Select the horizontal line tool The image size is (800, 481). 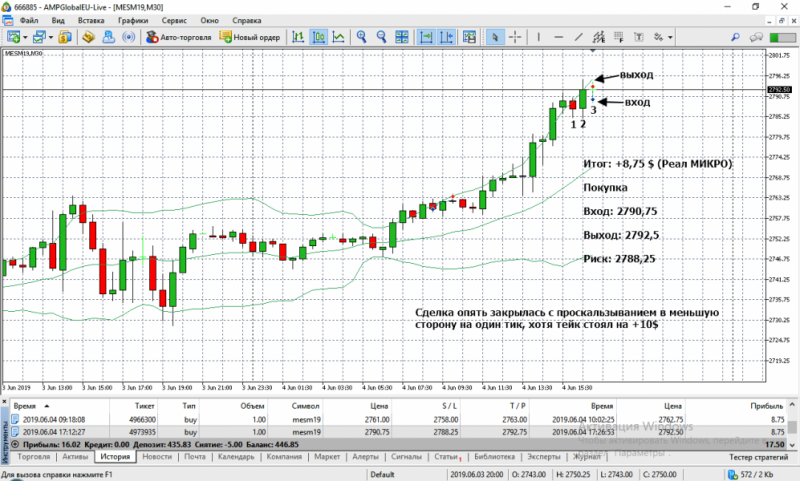pyautogui.click(x=559, y=37)
